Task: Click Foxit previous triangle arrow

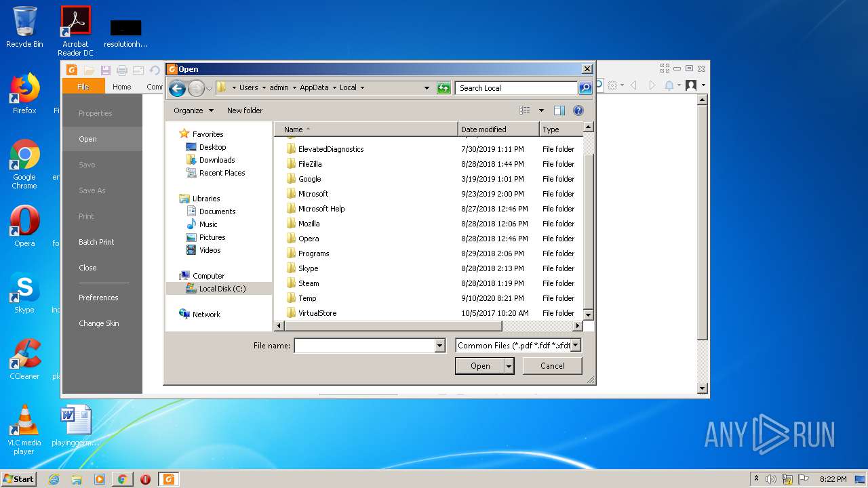Action: [x=633, y=85]
